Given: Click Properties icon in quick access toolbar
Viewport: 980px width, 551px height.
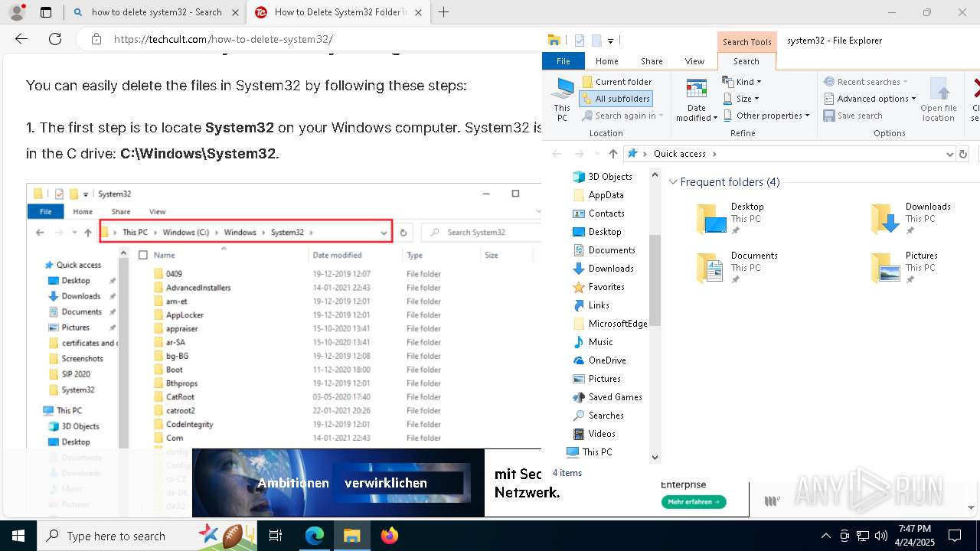Looking at the screenshot, I should coord(580,41).
